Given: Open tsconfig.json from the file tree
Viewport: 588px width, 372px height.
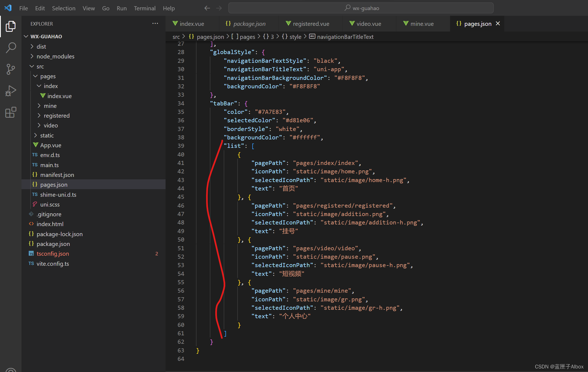Looking at the screenshot, I should [x=53, y=254].
